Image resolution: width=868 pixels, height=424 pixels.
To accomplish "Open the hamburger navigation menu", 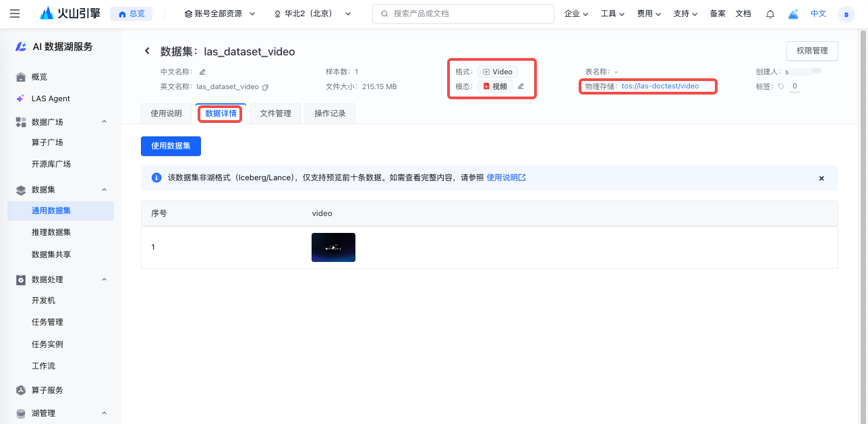I will click(x=15, y=14).
